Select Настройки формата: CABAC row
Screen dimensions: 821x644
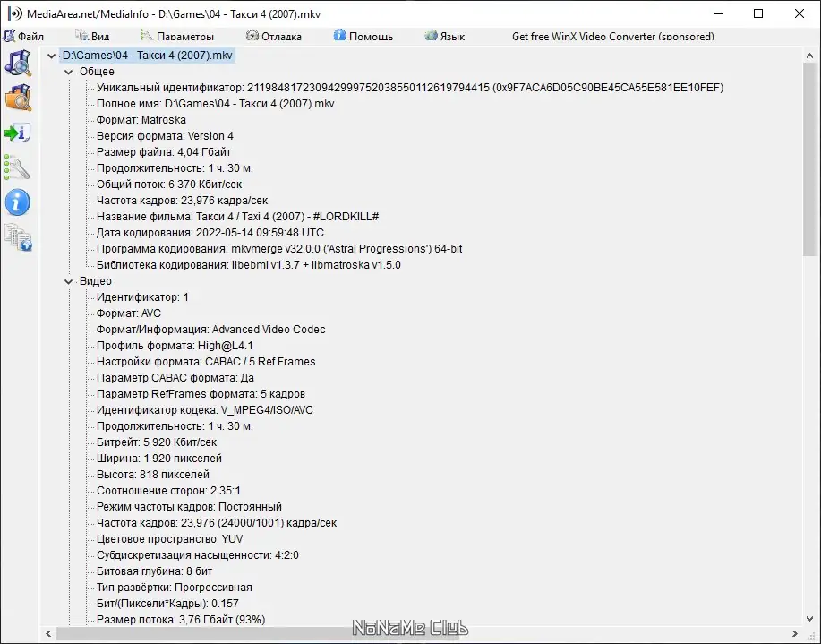pyautogui.click(x=206, y=362)
